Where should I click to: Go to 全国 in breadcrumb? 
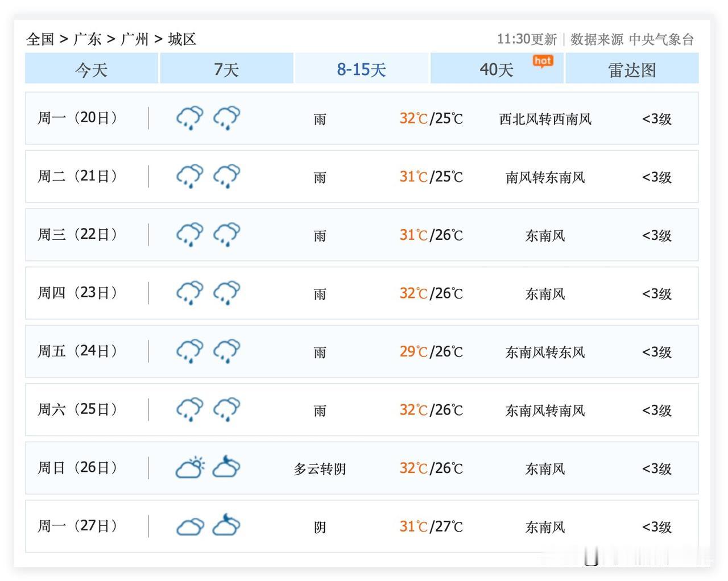pyautogui.click(x=40, y=39)
